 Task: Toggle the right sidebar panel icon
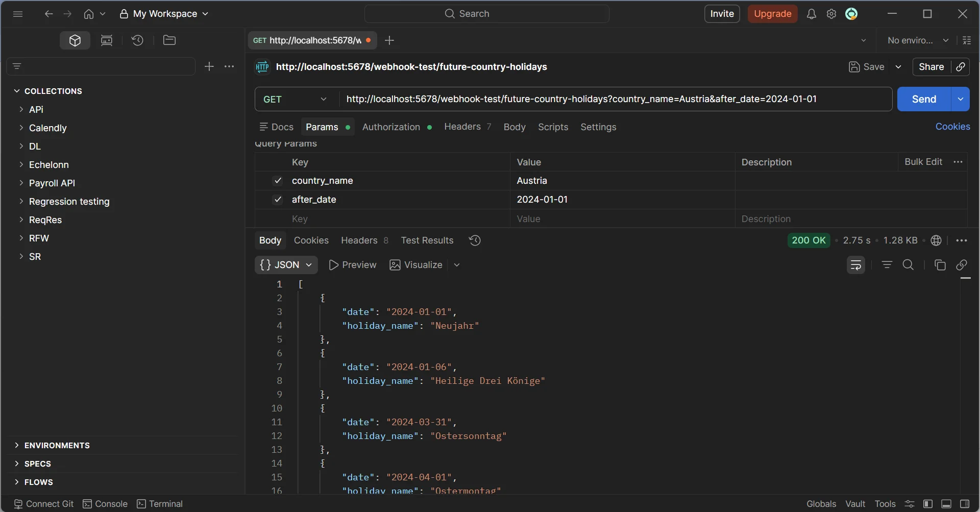coord(965,504)
